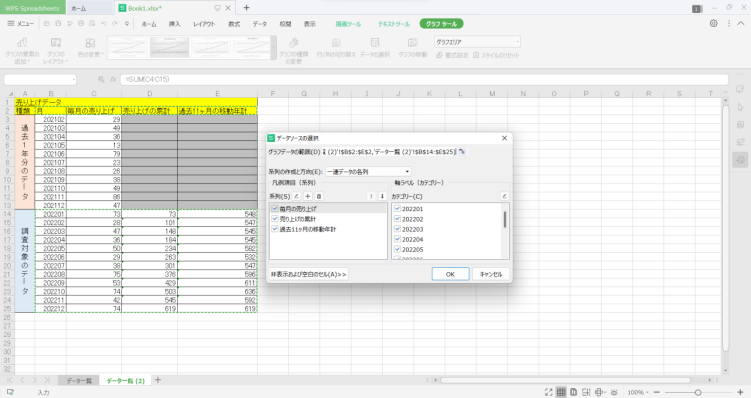Click the category list scrollbar in dialog

(505, 219)
